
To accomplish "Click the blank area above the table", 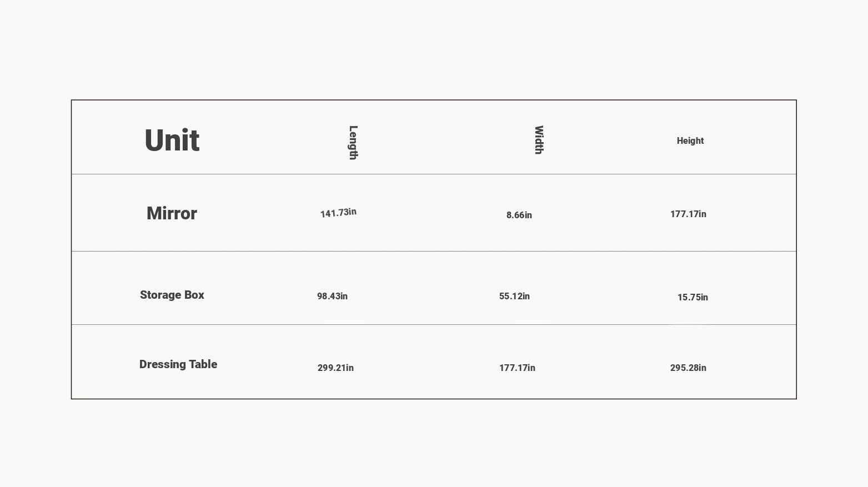I will 434,50.
